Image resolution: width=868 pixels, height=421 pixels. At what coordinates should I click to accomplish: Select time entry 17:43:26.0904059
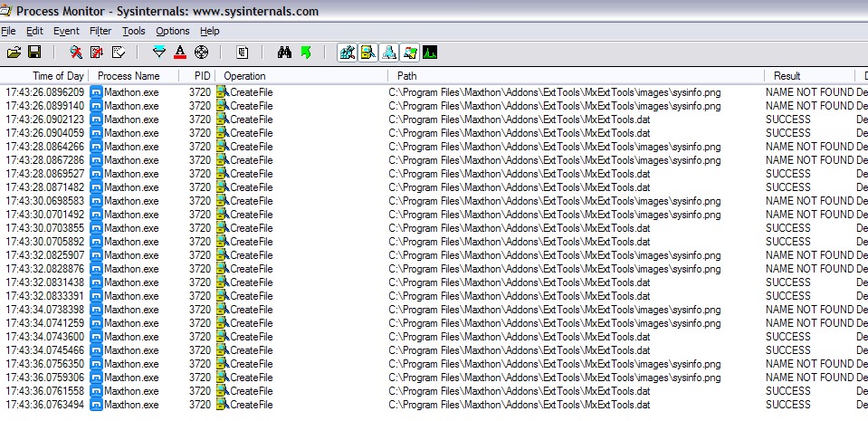point(45,133)
